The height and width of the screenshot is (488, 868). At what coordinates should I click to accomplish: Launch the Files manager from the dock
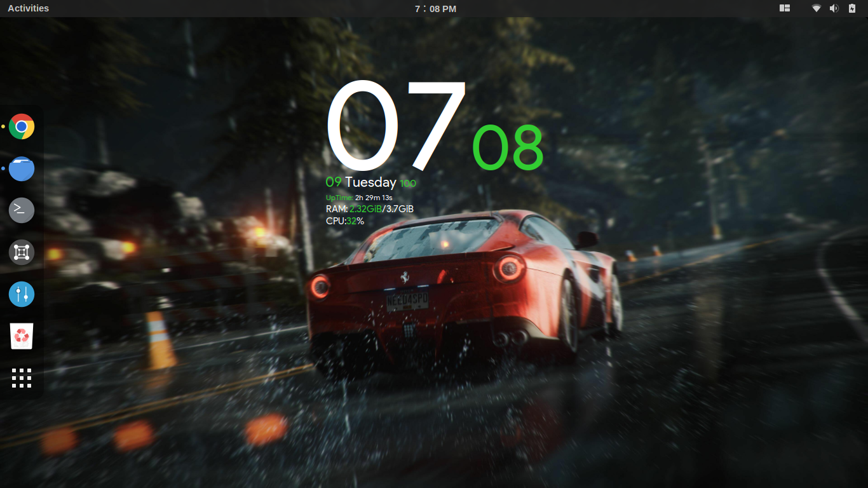22,168
